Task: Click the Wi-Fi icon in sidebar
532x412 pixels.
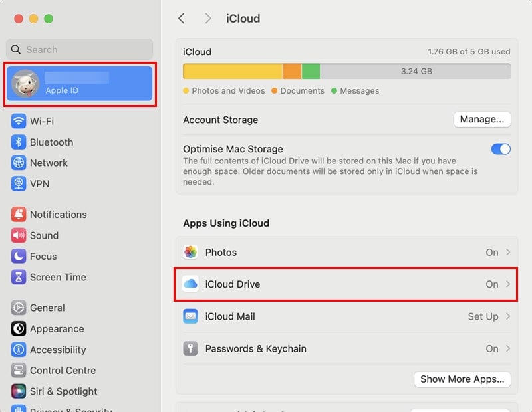Action: point(19,121)
